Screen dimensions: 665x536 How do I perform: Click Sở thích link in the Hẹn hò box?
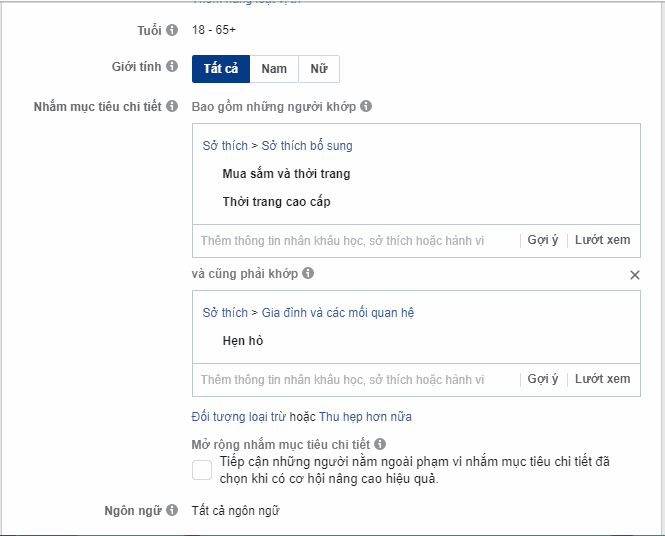[x=225, y=313]
